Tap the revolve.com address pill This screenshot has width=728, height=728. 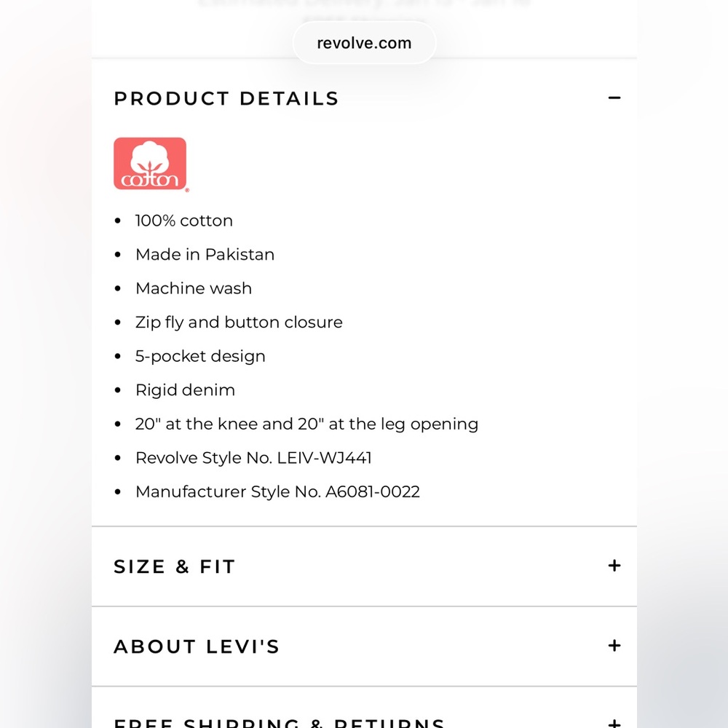tap(364, 43)
